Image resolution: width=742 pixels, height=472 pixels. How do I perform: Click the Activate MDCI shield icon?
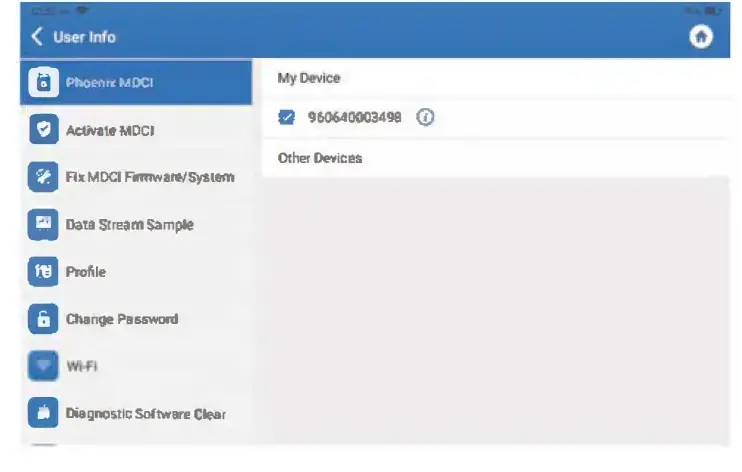click(44, 129)
